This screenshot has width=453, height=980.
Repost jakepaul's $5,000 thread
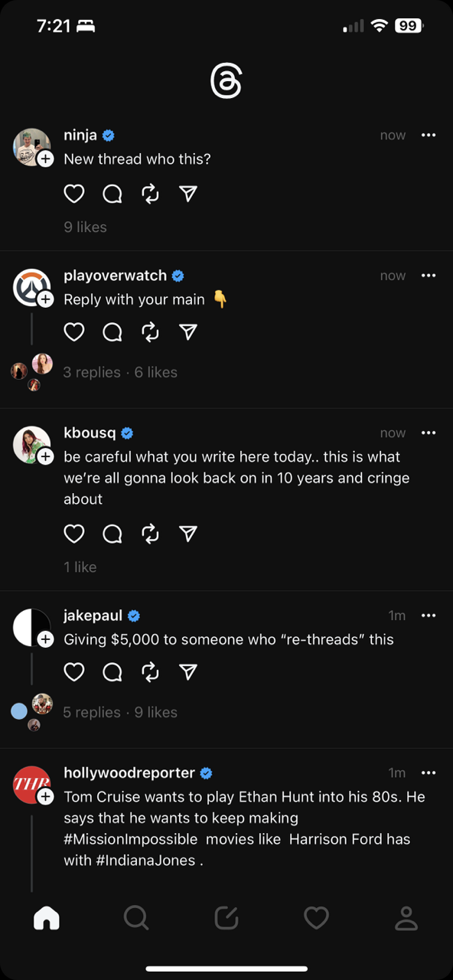click(150, 671)
